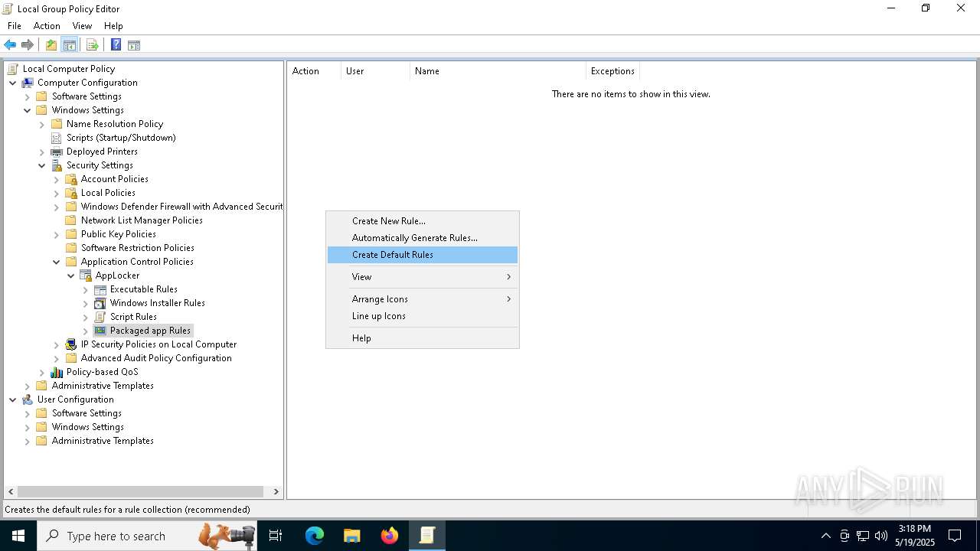Open Firefox from the taskbar
Viewport: 980px width, 551px height.
click(x=390, y=536)
